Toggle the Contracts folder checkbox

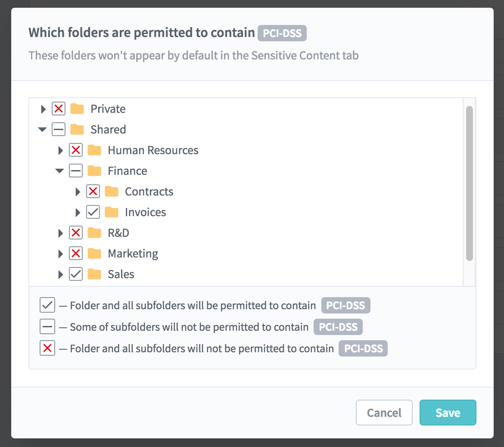[93, 192]
